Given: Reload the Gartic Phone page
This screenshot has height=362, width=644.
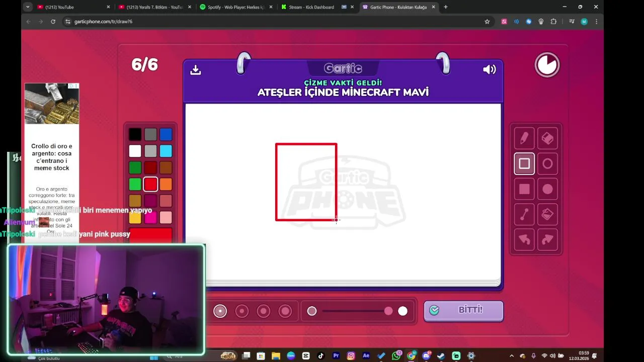Looking at the screenshot, I should click(x=53, y=22).
